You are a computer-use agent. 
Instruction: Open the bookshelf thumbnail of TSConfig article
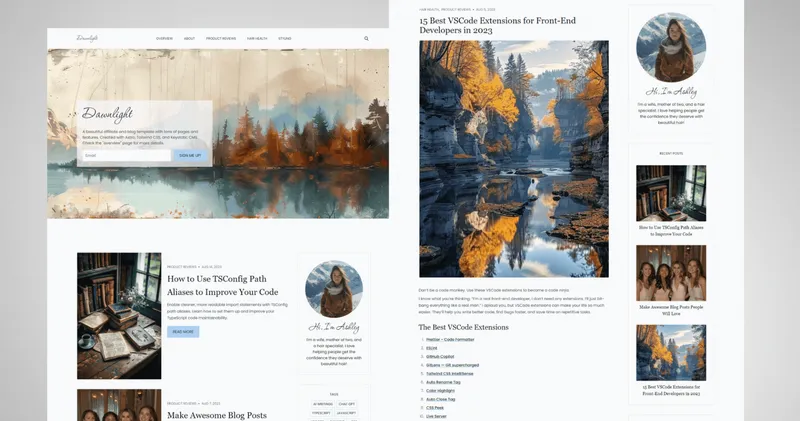point(119,316)
